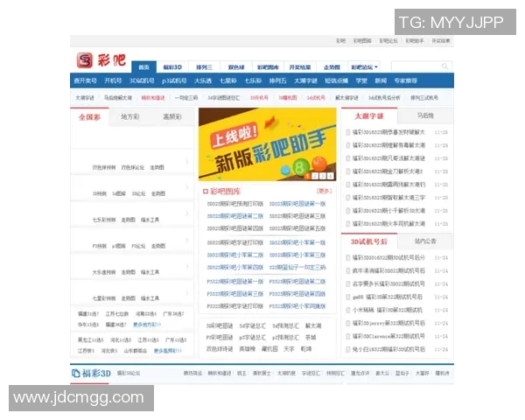Expand chevron on the 七乐彩预测 row
The height and width of the screenshot is (420, 525).
click(x=187, y=213)
